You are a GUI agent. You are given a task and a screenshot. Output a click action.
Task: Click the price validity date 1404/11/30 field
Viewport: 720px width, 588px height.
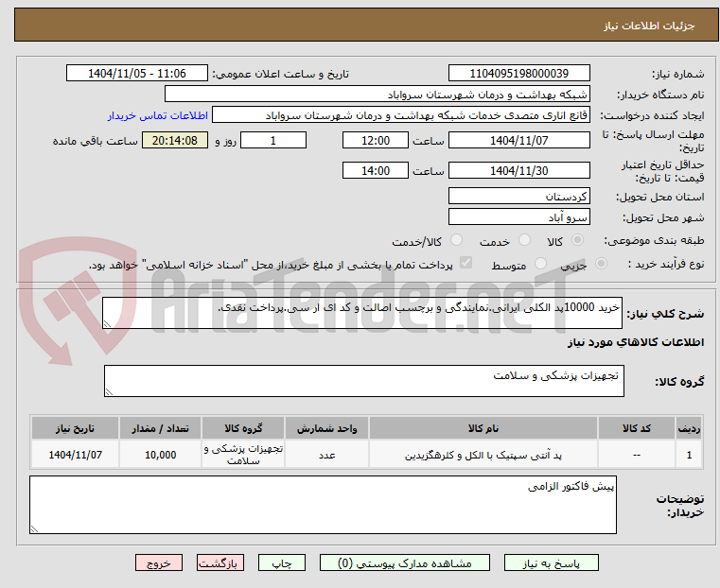tap(518, 170)
